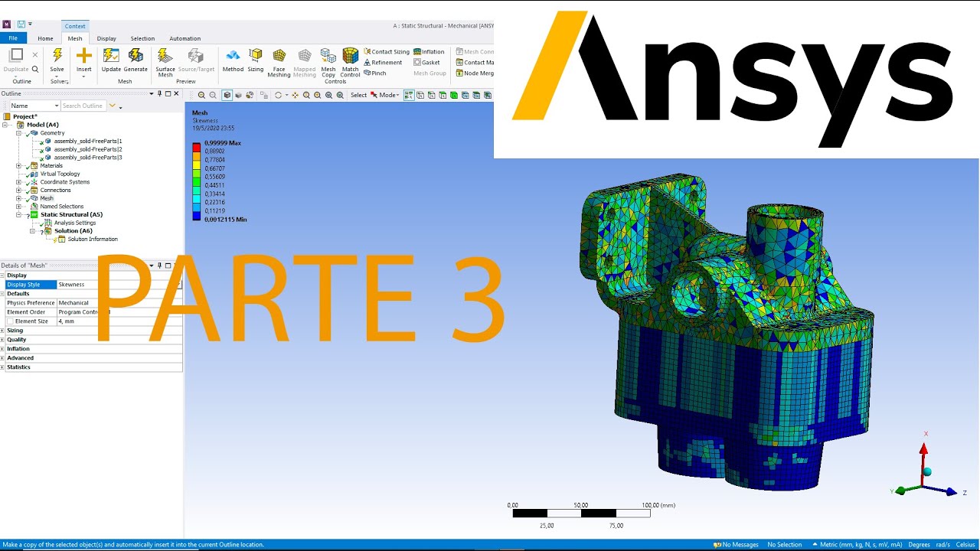Select Solution Information tree item
This screenshot has width=980, height=551.
tap(93, 240)
